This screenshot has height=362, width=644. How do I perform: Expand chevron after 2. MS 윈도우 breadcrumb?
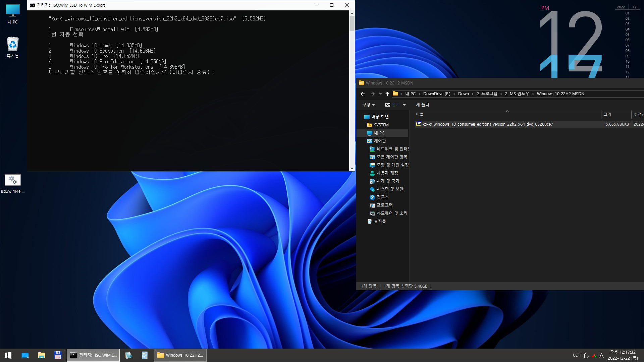pos(533,94)
